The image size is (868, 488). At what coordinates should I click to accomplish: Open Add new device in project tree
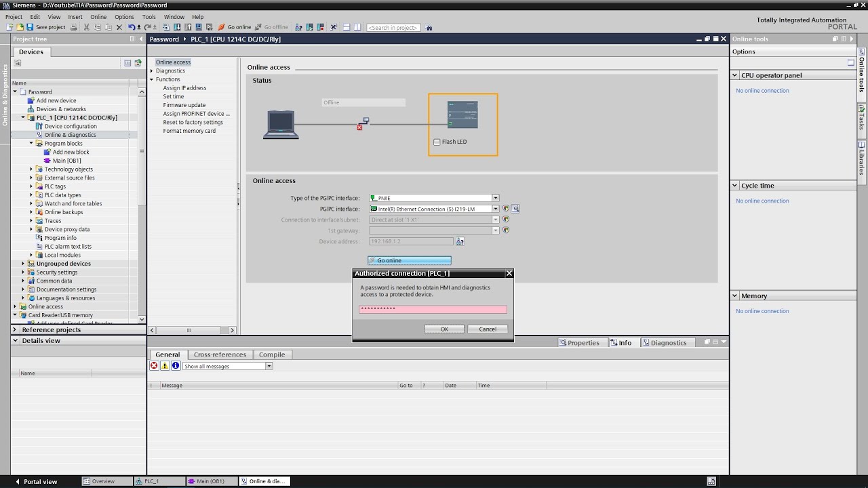click(x=56, y=100)
